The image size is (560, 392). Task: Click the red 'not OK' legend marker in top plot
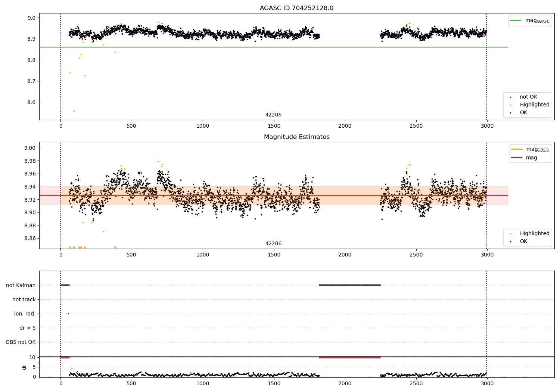click(x=510, y=97)
